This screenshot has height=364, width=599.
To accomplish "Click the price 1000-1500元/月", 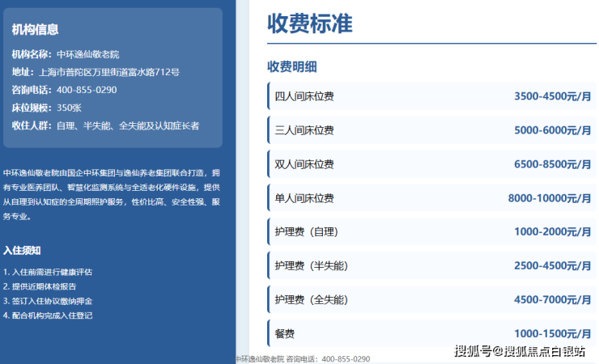I will coord(552,334).
